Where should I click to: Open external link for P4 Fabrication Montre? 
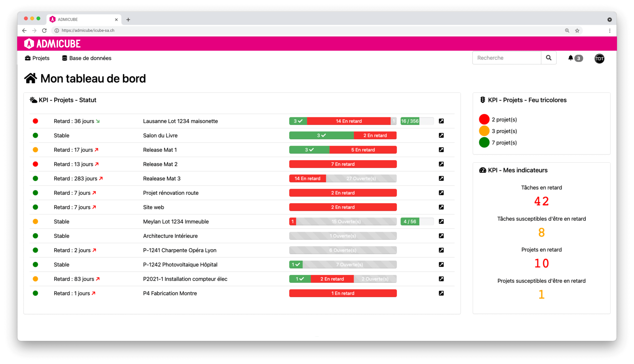click(x=441, y=293)
